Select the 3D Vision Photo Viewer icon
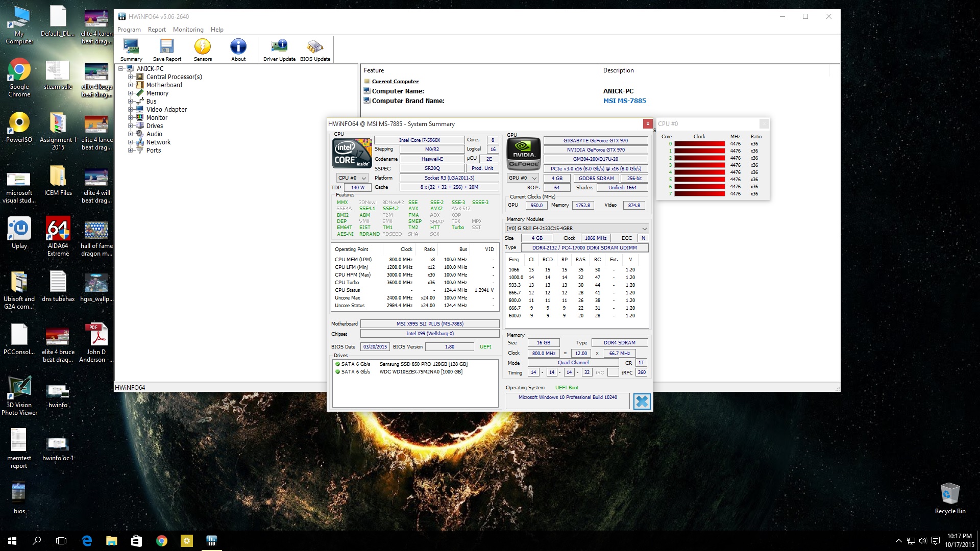Screen dimensions: 980x551 point(19,396)
